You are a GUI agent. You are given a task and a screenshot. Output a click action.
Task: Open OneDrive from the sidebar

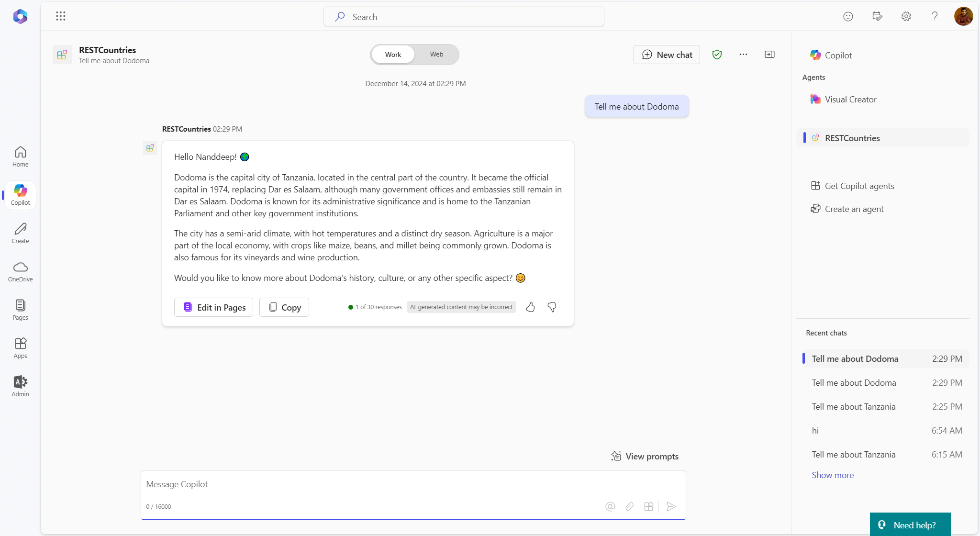20,271
